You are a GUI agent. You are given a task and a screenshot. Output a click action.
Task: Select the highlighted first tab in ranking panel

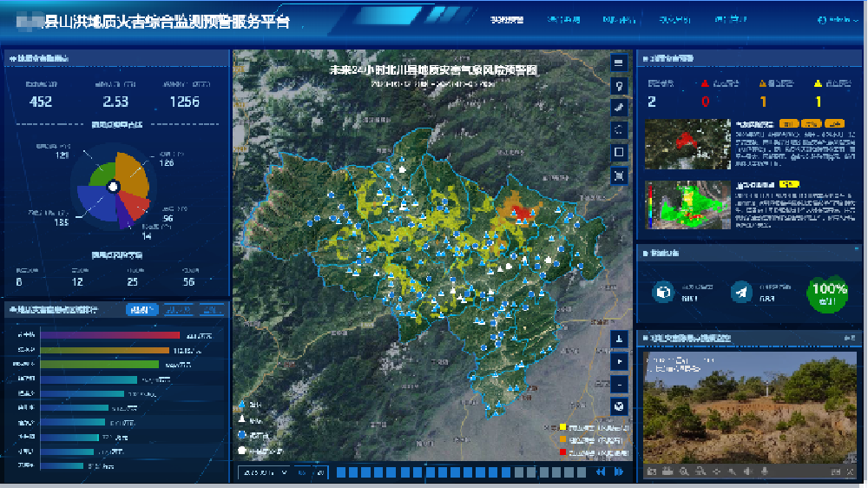(141, 309)
